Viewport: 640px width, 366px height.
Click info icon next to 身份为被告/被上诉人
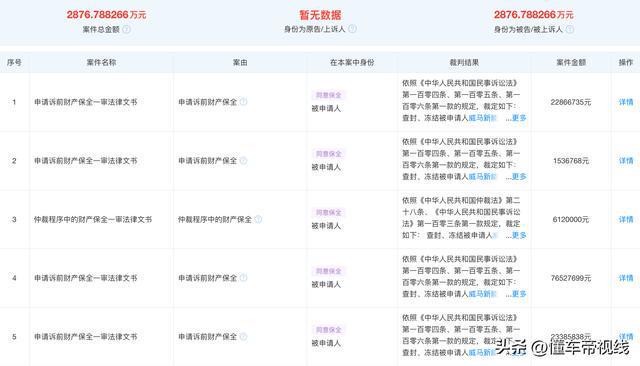click(x=570, y=29)
